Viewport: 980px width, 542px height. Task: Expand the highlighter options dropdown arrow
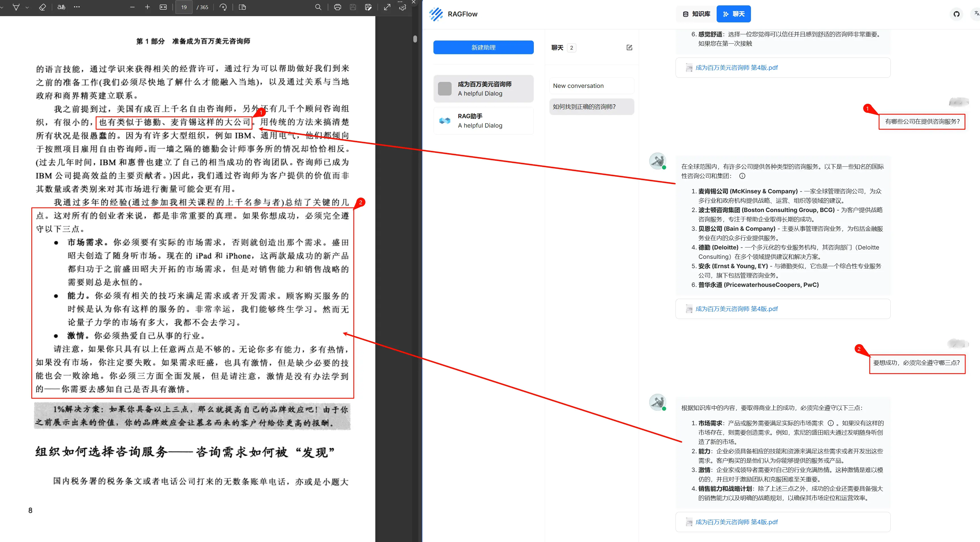tap(27, 8)
